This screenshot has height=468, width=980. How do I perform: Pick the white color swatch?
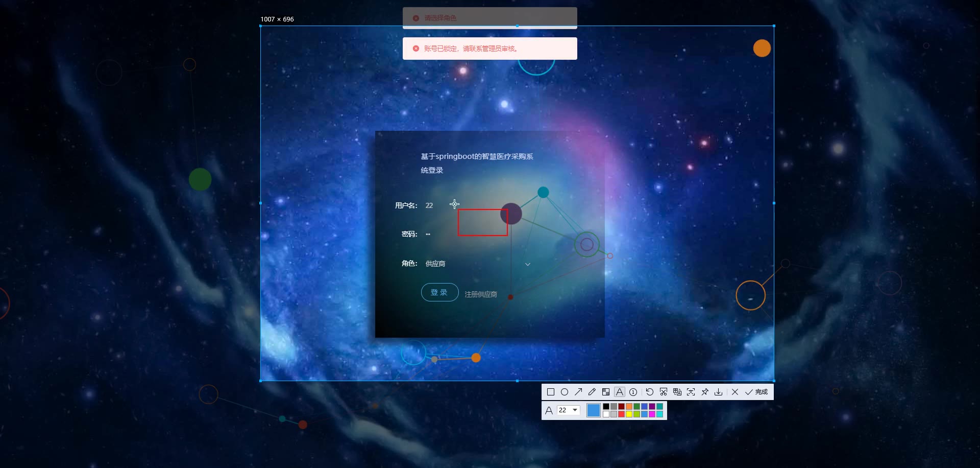tap(606, 414)
